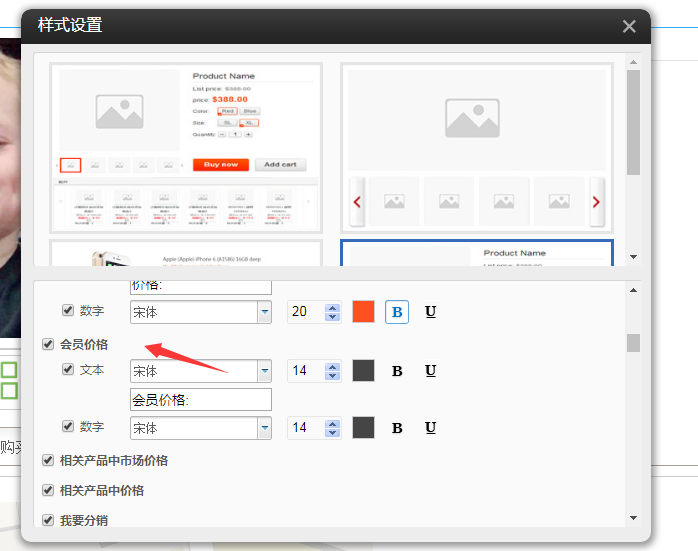Toggle underline on the size 20 number row
This screenshot has width=698, height=551.
(x=430, y=312)
